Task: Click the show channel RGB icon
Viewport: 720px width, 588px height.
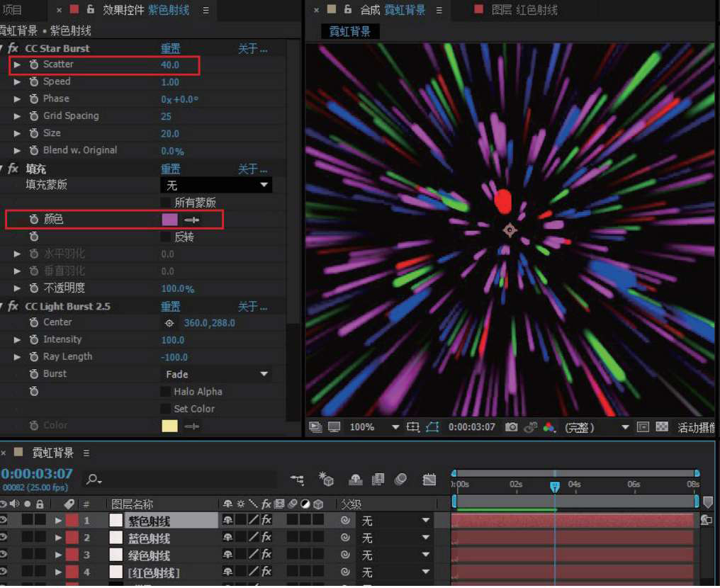Action: coord(549,427)
